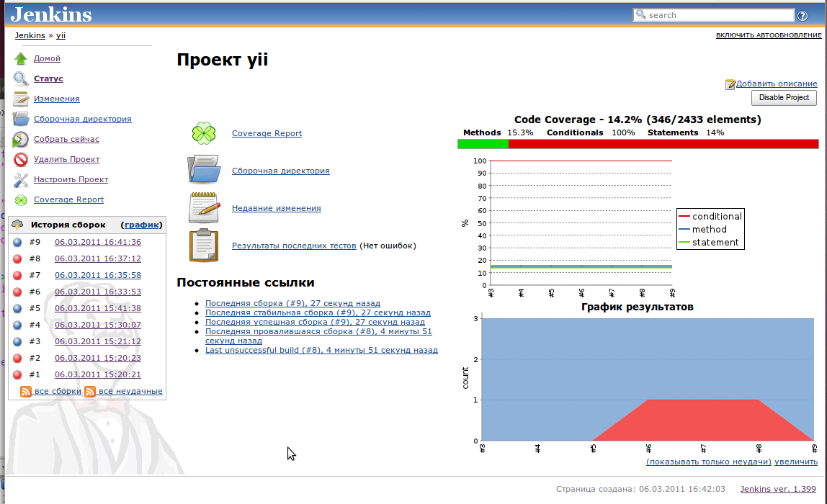Viewport: 827px width, 504px height.
Task: Open Настроить Проект in the sidebar
Action: (71, 179)
